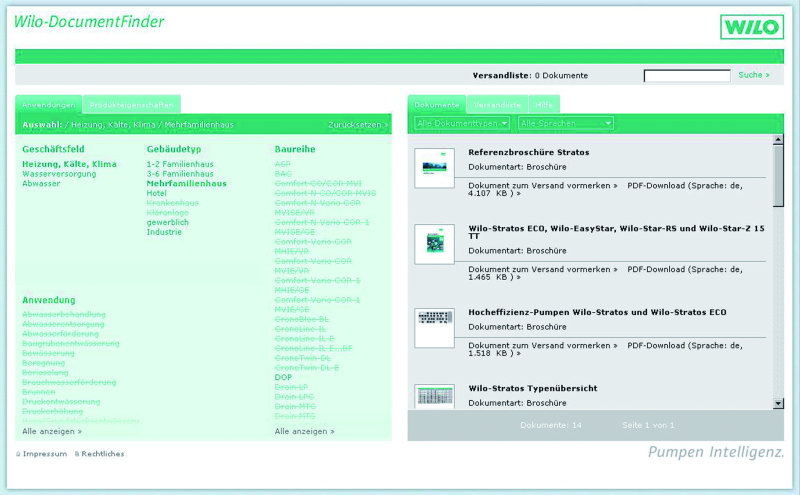This screenshot has width=800, height=495.
Task: Open the Referenzbroschüre Stratos thumbnail
Action: [434, 168]
